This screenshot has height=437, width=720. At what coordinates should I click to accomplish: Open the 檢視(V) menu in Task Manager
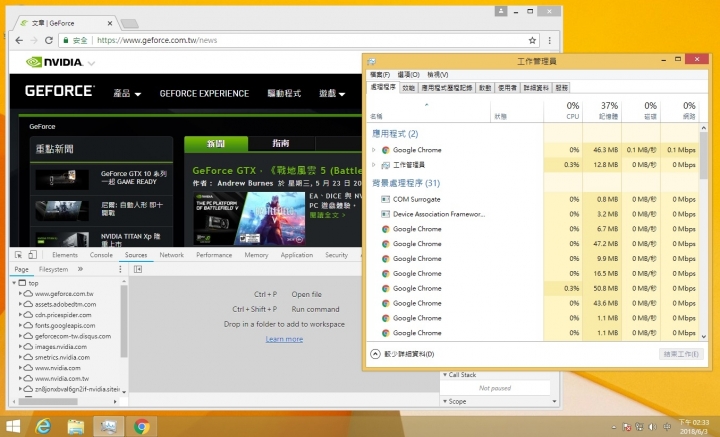(438, 74)
